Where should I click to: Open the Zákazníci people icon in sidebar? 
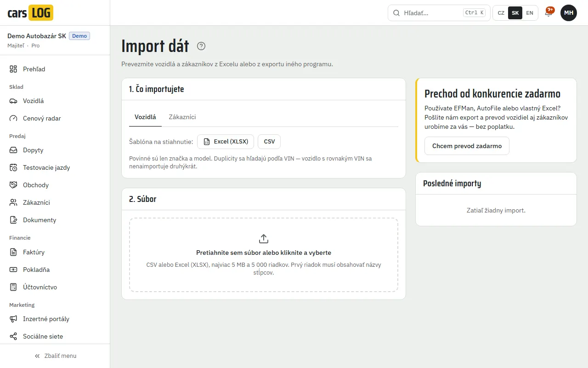pos(13,202)
